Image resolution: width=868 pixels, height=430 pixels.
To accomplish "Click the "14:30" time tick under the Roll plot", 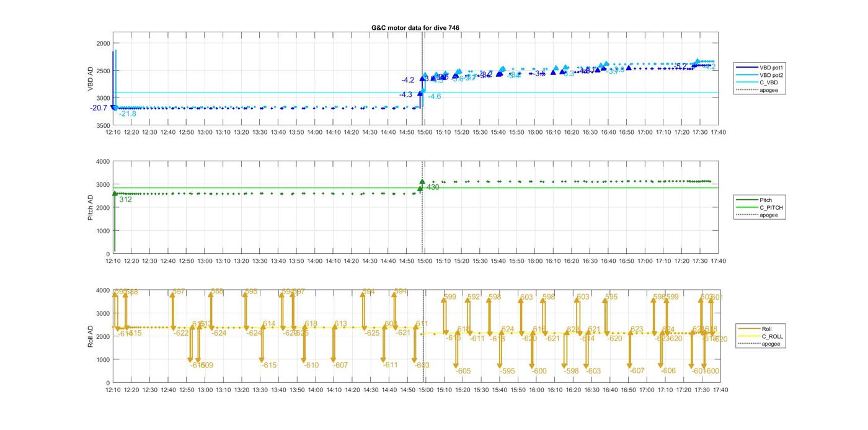I will pyautogui.click(x=370, y=390).
